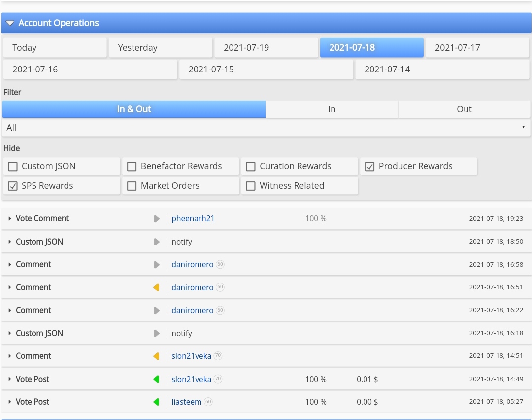Expand the Custom JSON row at 18:50
Image resolution: width=532 pixels, height=420 pixels.
pyautogui.click(x=9, y=242)
